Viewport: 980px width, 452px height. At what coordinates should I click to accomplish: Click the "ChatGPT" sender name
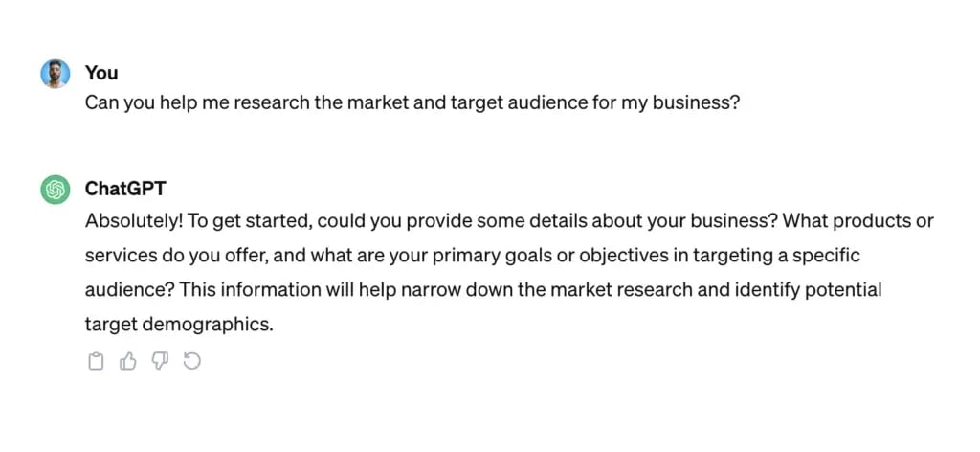point(126,189)
